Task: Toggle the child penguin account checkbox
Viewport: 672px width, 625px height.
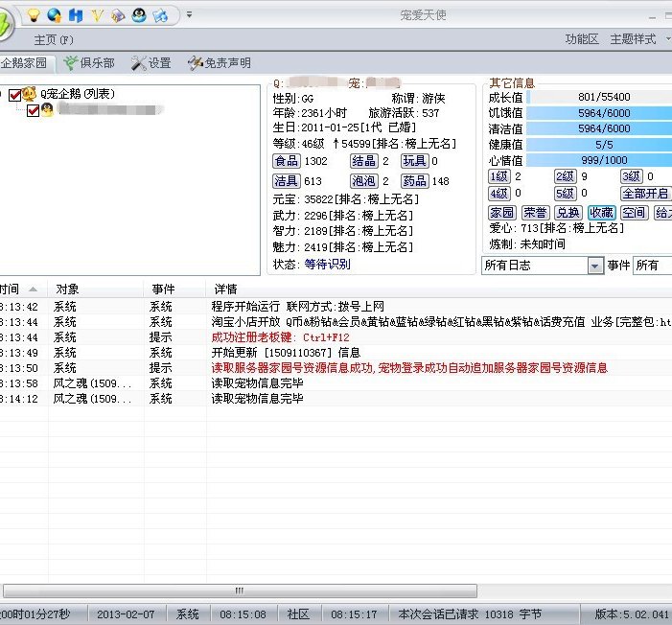Action: coord(33,110)
